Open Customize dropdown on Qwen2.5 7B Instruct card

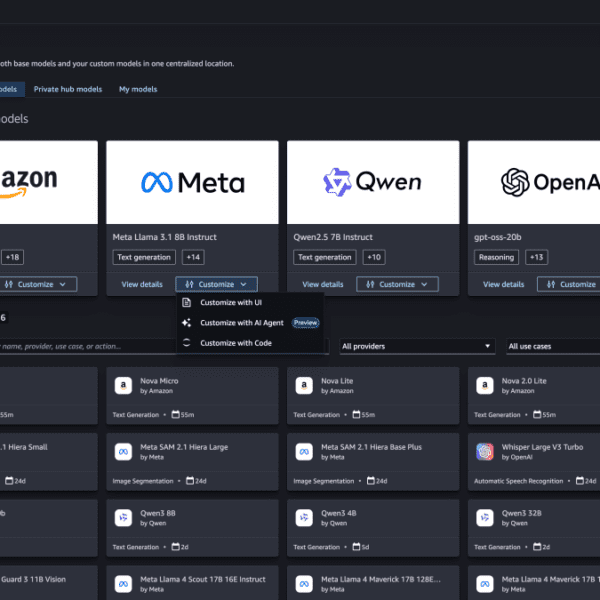[397, 284]
